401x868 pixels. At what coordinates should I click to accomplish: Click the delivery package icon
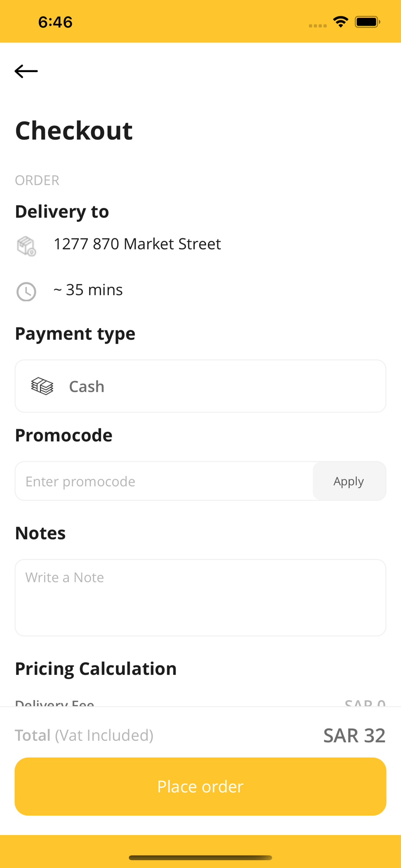pyautogui.click(x=26, y=246)
